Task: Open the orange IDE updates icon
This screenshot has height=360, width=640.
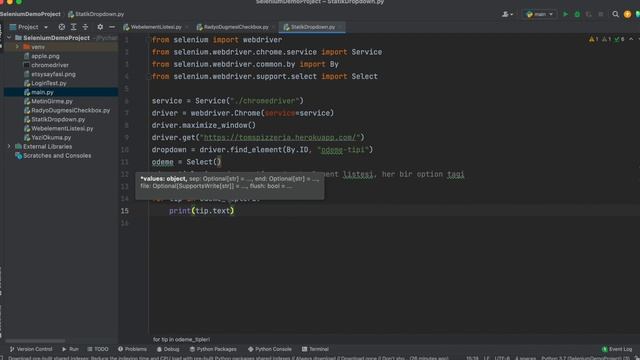Action: pyautogui.click(x=627, y=14)
